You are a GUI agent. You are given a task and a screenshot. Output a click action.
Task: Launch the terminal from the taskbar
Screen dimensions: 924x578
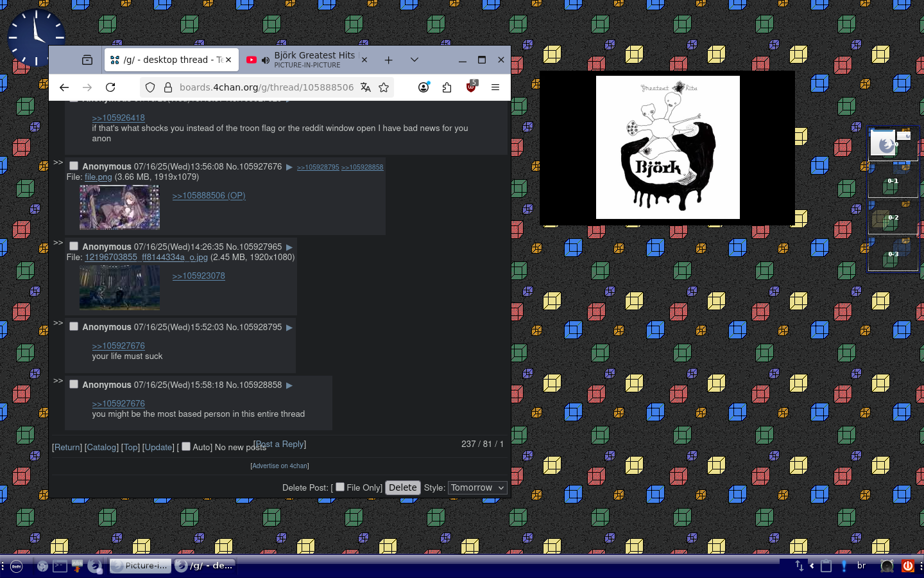pyautogui.click(x=60, y=566)
